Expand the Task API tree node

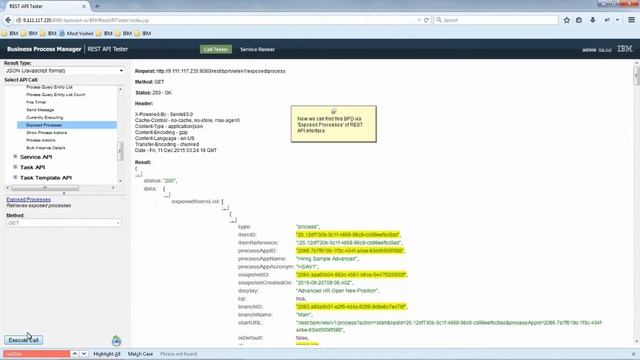pyautogui.click(x=15, y=167)
